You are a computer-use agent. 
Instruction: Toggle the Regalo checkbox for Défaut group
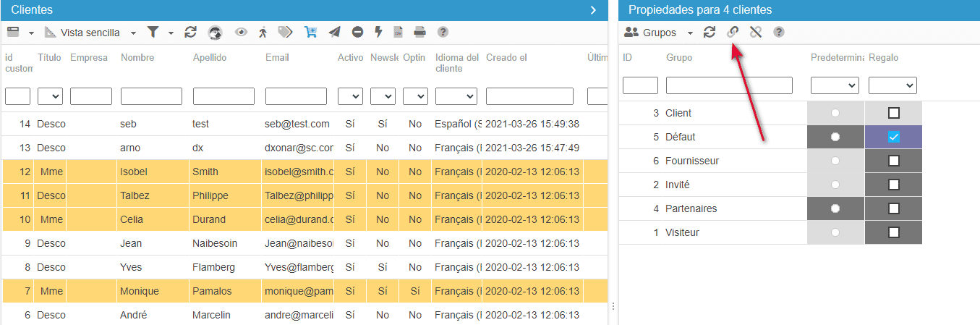[893, 137]
